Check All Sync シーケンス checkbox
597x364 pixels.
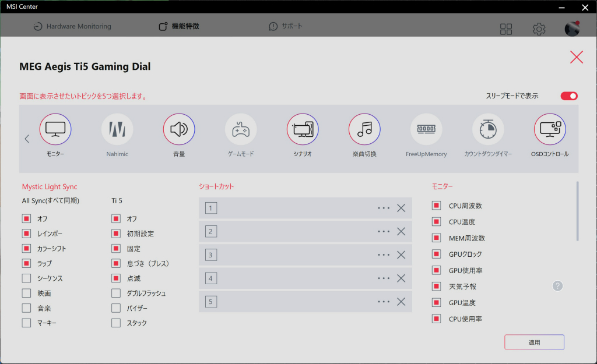pyautogui.click(x=26, y=278)
